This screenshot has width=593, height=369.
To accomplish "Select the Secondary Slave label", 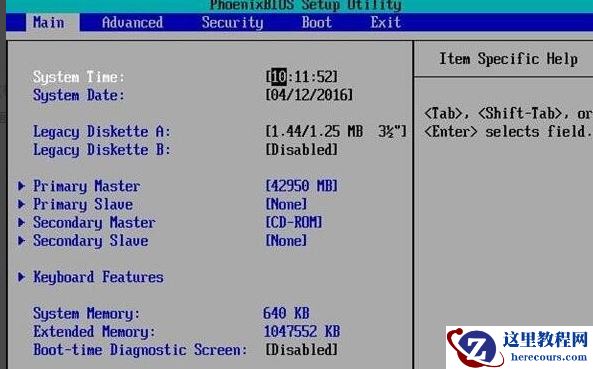I will (90, 241).
